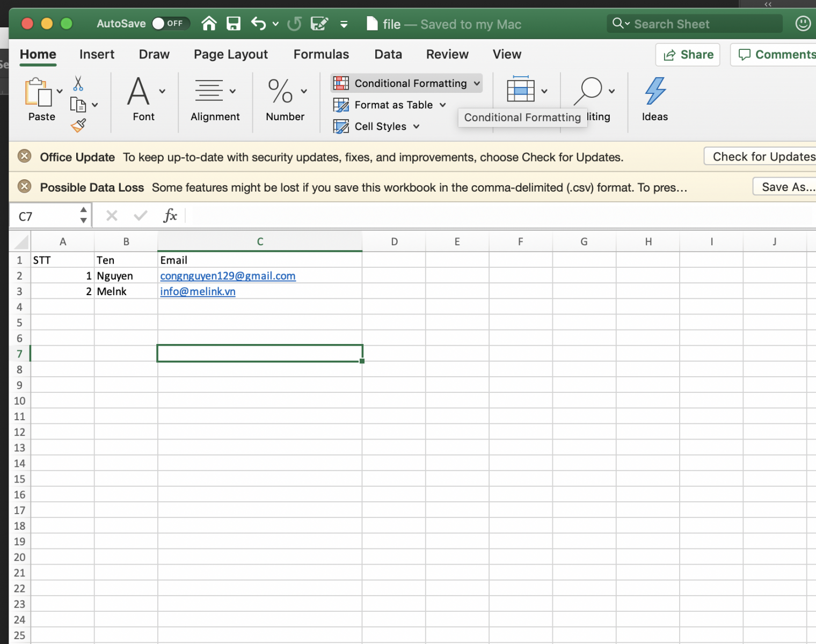This screenshot has width=816, height=644.
Task: Click the Format Painter brush icon
Action: [x=78, y=126]
